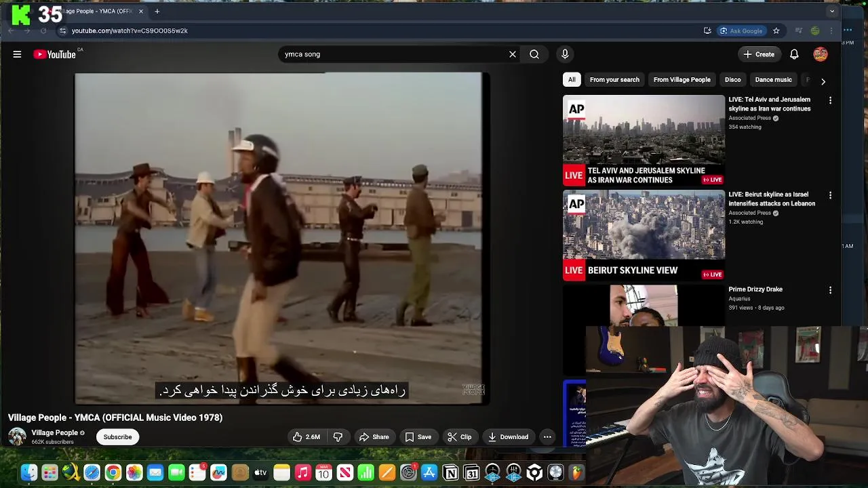Image resolution: width=868 pixels, height=488 pixels.
Task: Open Chrome three-dot menu
Action: tap(831, 30)
